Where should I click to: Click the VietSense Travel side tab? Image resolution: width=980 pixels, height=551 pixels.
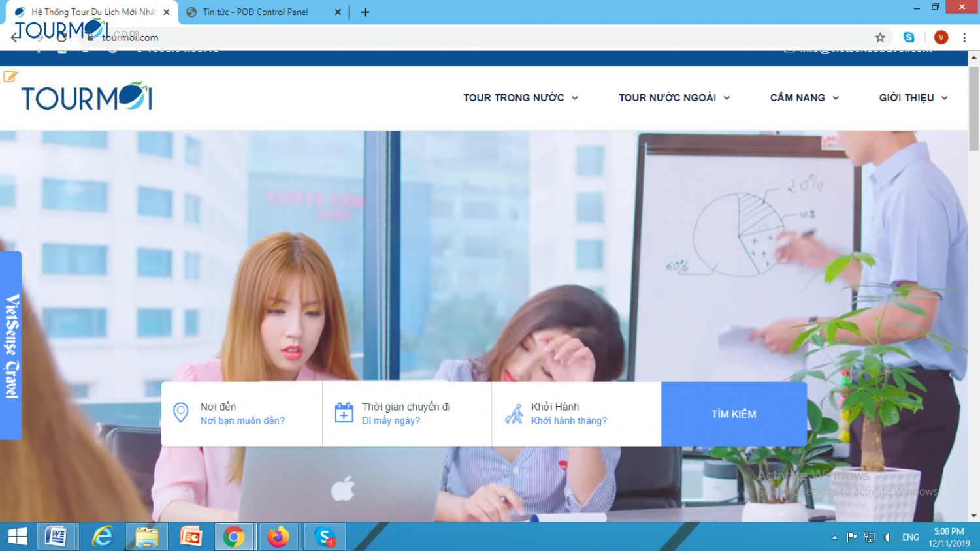[x=11, y=345]
